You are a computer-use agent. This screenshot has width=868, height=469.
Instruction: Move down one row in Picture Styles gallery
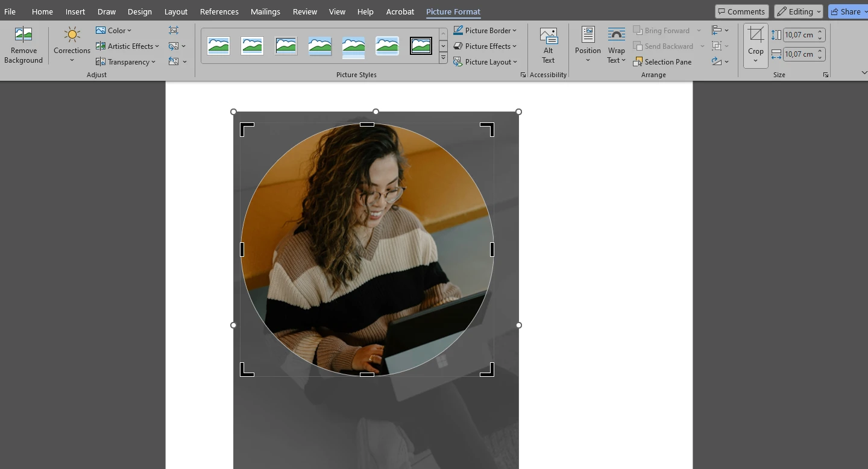(443, 46)
